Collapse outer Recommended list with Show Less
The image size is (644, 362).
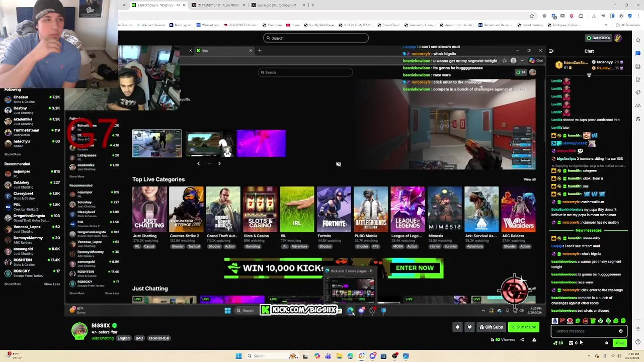(x=52, y=284)
